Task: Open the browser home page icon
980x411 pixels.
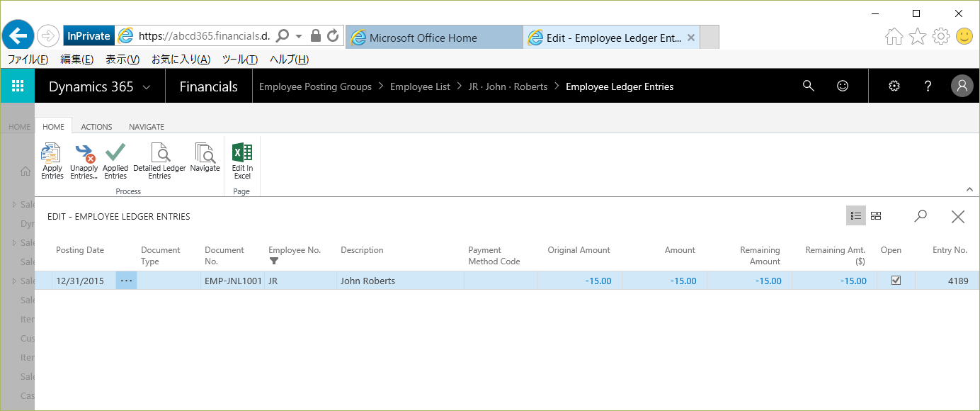Action: (x=894, y=36)
